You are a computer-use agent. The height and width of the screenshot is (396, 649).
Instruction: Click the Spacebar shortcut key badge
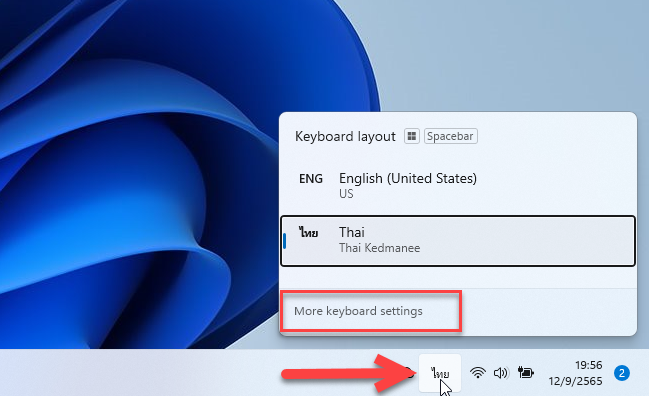450,136
